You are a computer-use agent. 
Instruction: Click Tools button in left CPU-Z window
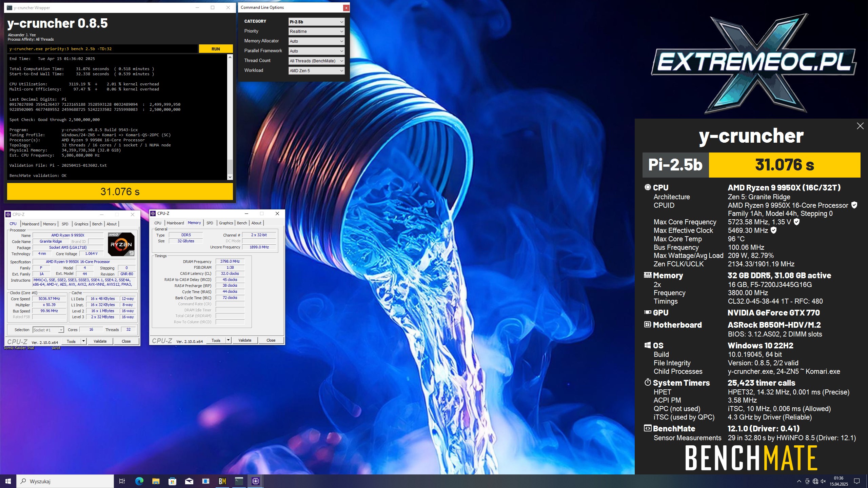[71, 341]
